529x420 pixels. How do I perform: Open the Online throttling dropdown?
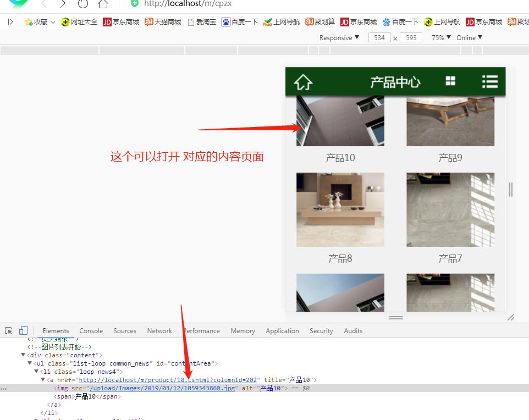(x=469, y=38)
